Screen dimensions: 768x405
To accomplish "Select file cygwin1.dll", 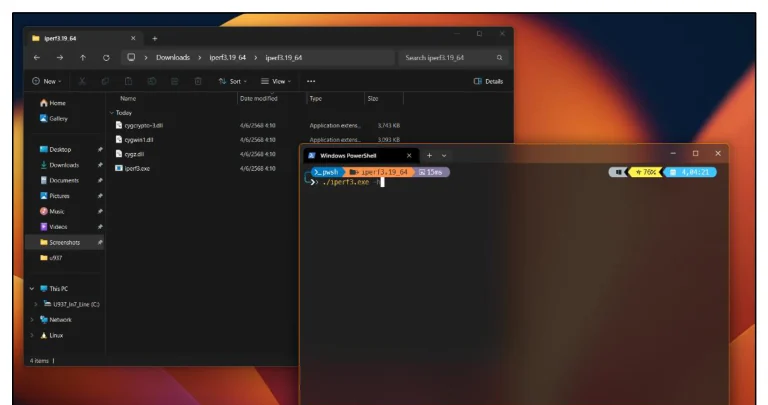I will tap(139, 140).
